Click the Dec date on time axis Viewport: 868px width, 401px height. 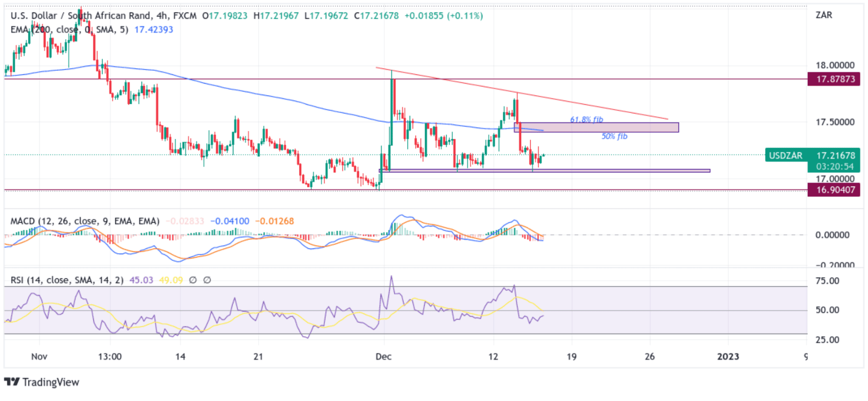(383, 356)
